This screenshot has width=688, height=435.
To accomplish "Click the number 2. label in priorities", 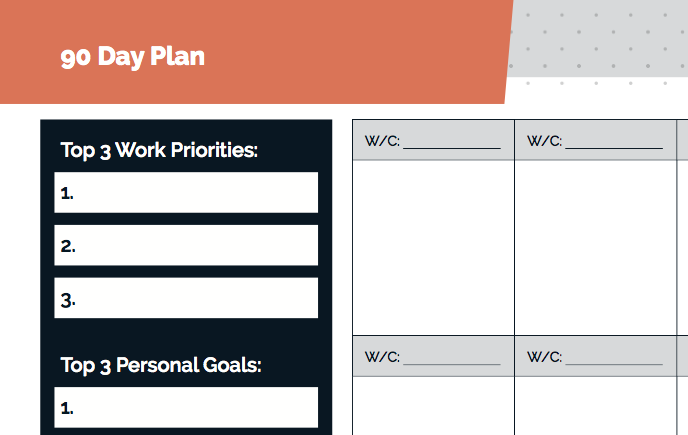I will [68, 246].
